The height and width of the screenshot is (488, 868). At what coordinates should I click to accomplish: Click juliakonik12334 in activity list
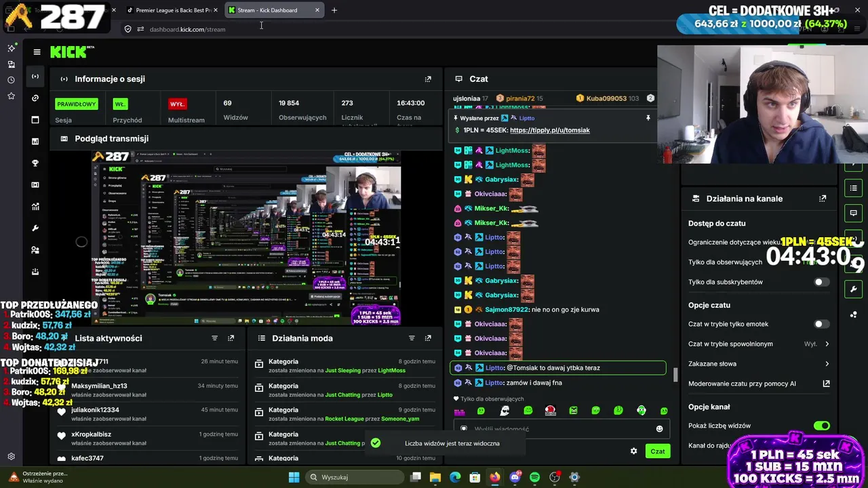(x=95, y=410)
